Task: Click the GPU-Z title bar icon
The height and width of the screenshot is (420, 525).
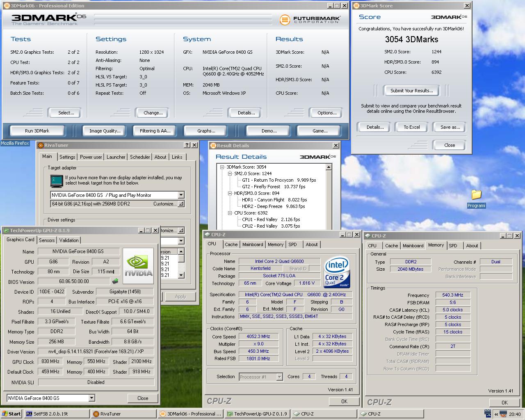Action: [x=6, y=231]
